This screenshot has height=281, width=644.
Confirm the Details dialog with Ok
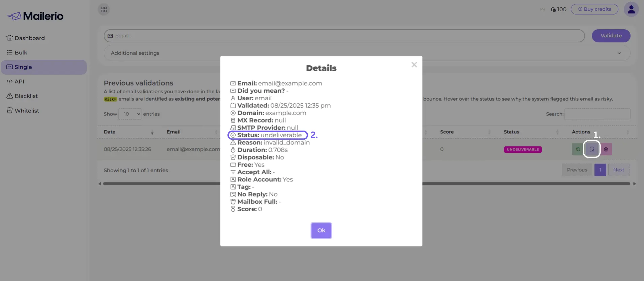(x=321, y=231)
